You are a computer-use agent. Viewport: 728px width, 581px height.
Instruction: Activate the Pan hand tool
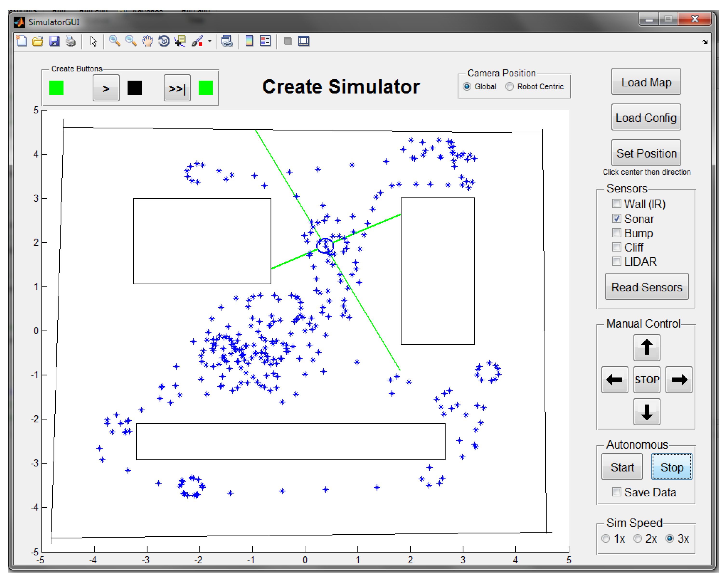pyautogui.click(x=148, y=41)
